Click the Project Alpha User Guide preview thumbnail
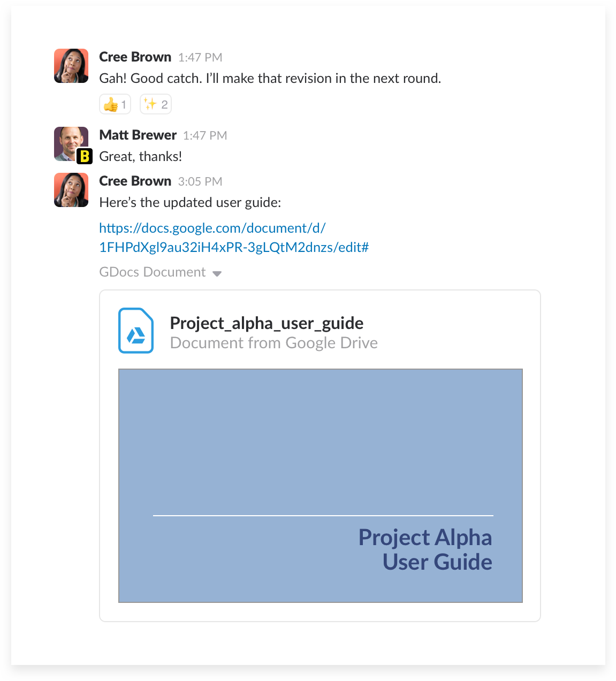Image resolution: width=616 pixels, height=681 pixels. pyautogui.click(x=321, y=486)
